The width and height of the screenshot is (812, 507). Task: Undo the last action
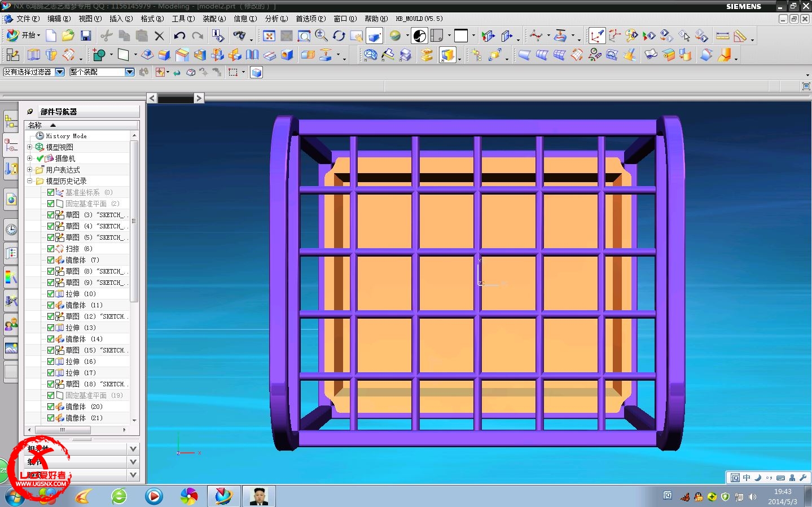(179, 36)
